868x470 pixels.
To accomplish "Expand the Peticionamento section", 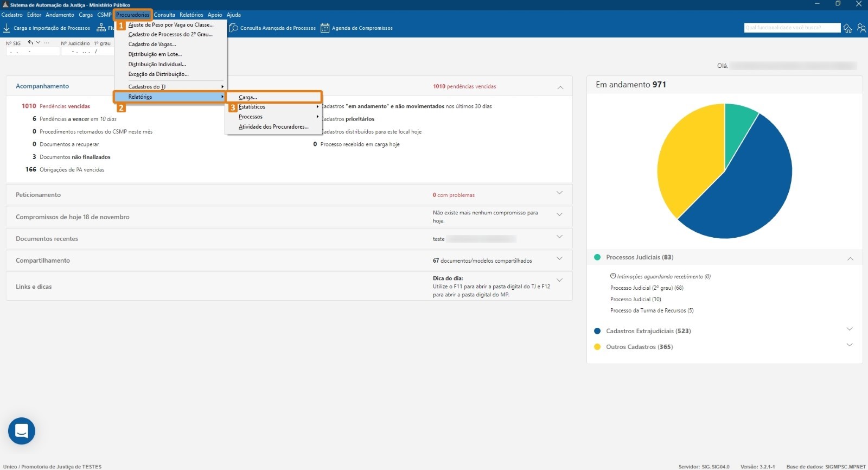I will click(x=559, y=193).
